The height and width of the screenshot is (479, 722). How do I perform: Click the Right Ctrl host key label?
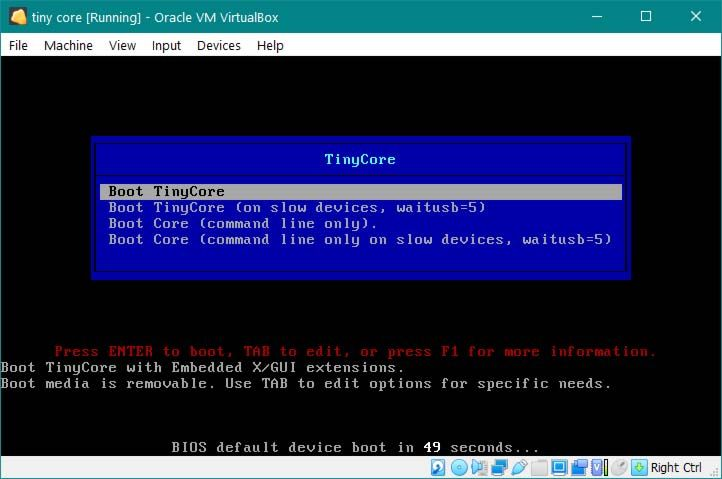(676, 467)
